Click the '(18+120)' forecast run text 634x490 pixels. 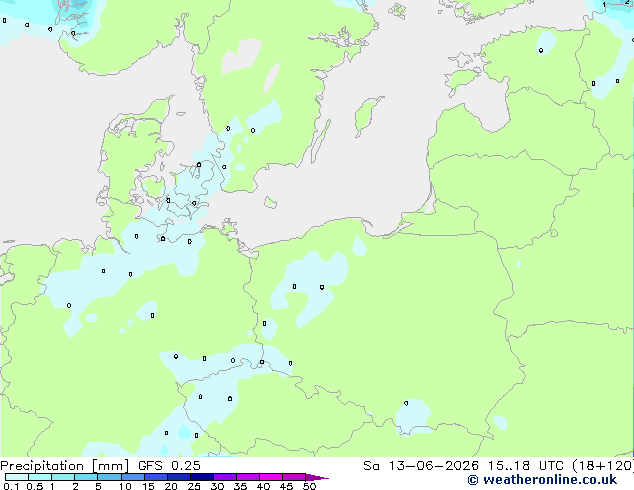tap(603, 466)
